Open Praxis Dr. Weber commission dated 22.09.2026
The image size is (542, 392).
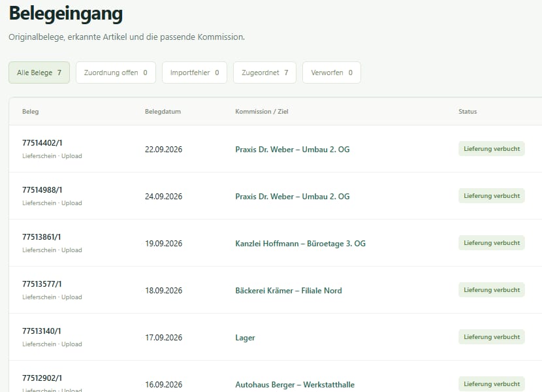click(293, 150)
